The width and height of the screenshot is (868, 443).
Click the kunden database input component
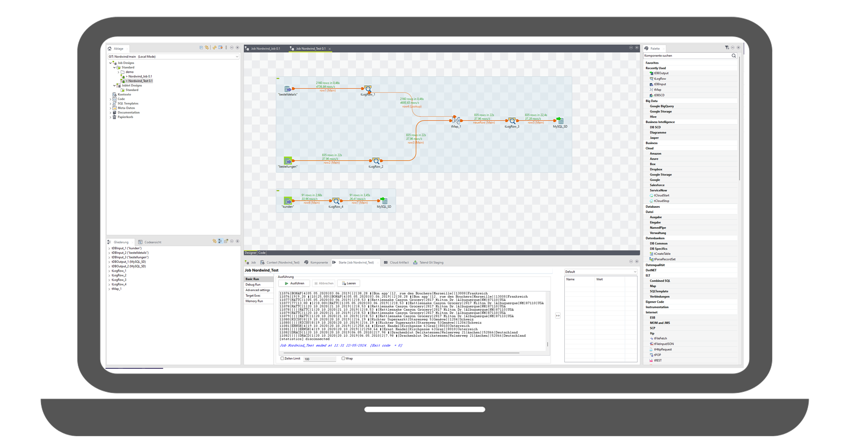[x=288, y=201]
